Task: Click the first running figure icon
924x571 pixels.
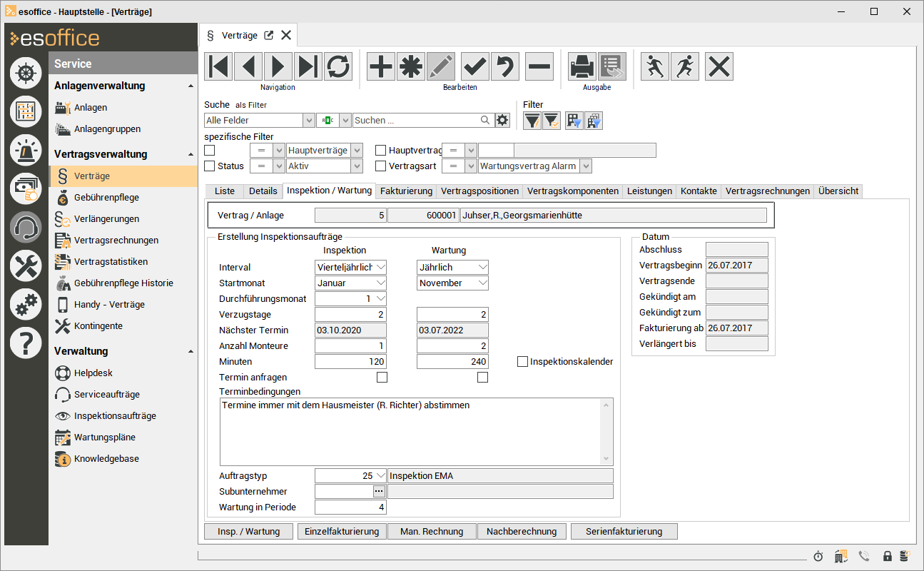Action: pos(655,66)
